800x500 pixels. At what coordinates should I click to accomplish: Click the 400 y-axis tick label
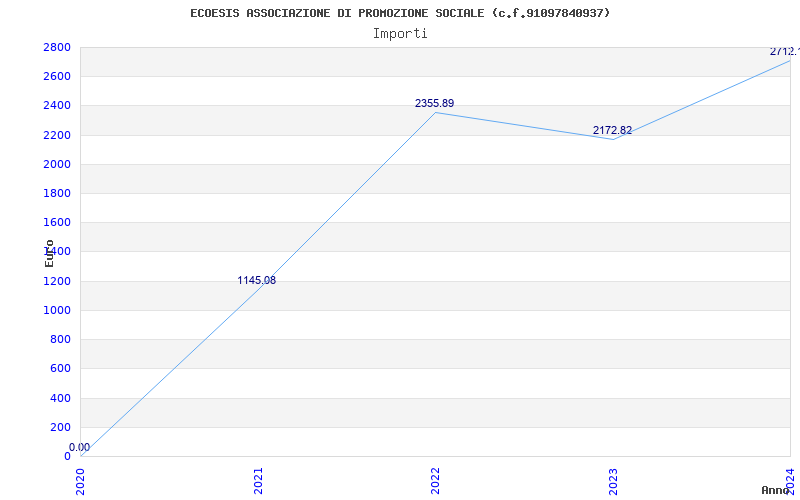[x=60, y=398]
